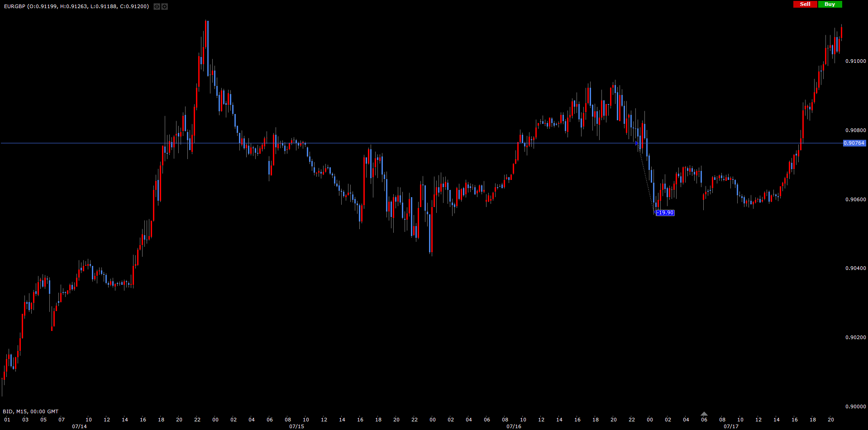Viewport: 868px width, 430px height.
Task: Click the BID, M15, 00:00 GMT label
Action: coord(31,411)
